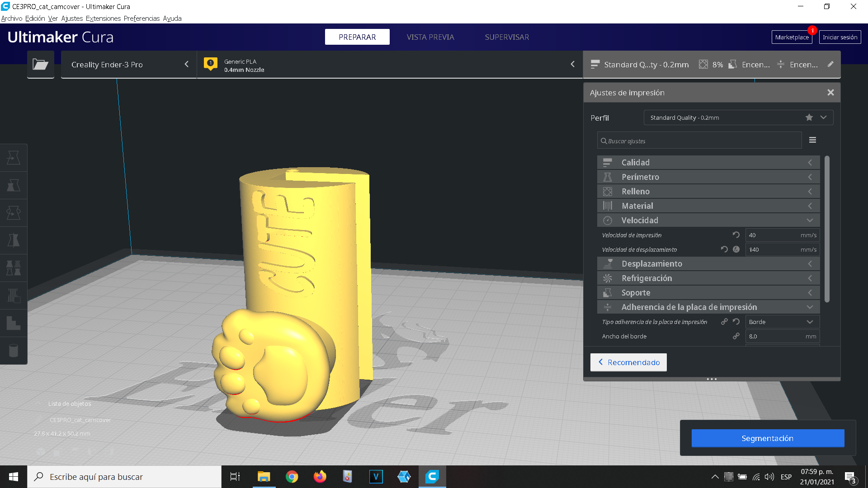The image size is (868, 488).
Task: Switch to the 3D isometric view cube
Action: [x=41, y=451]
